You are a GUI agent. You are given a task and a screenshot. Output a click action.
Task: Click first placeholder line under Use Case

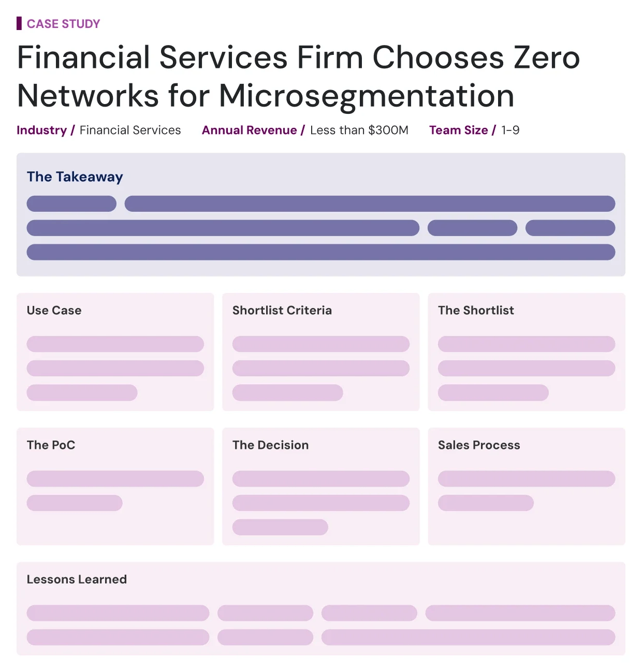pos(115,344)
